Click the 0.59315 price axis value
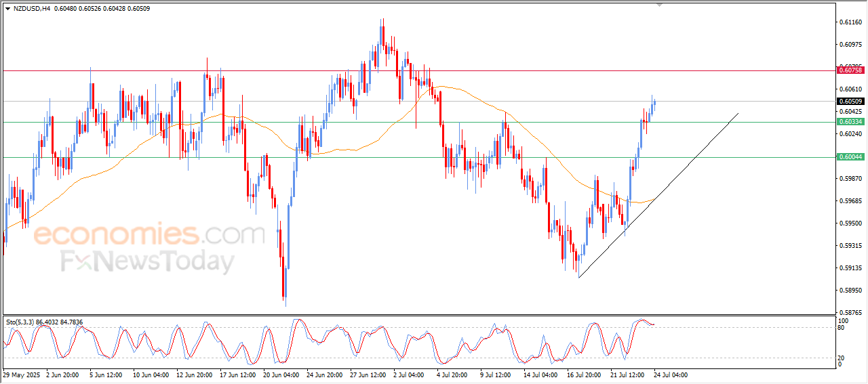 tap(850, 246)
